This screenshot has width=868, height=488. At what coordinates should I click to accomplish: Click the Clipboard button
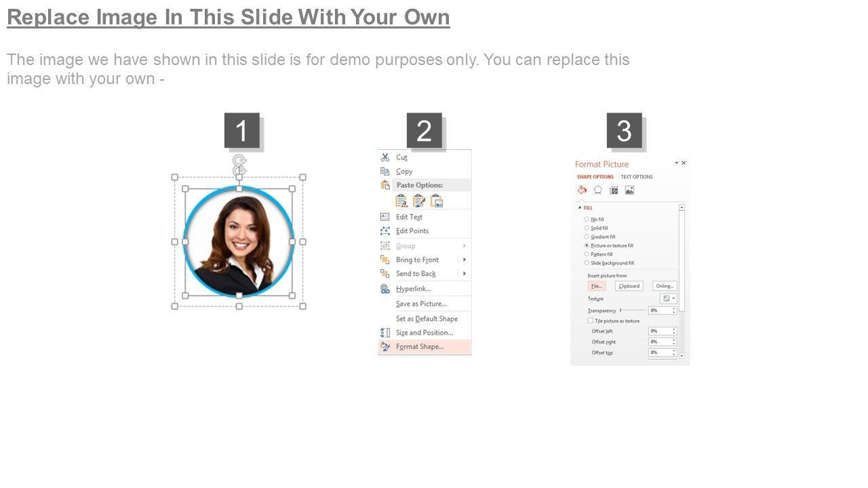pyautogui.click(x=629, y=286)
